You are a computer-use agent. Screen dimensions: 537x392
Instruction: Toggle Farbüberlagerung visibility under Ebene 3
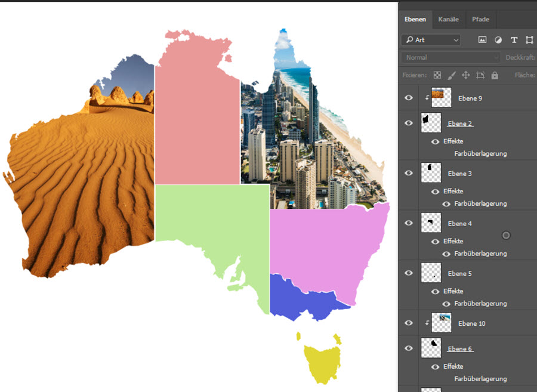446,204
